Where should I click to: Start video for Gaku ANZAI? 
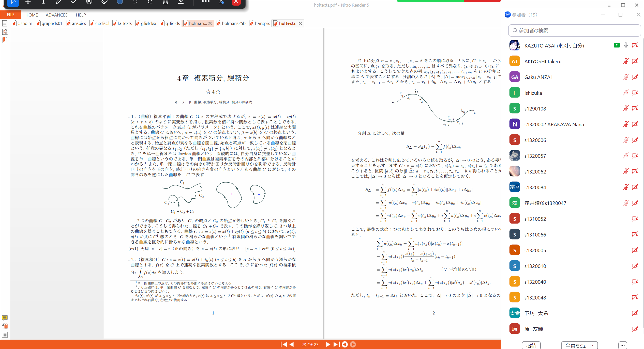point(635,77)
